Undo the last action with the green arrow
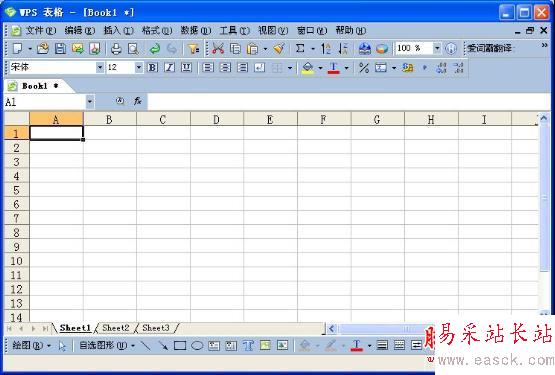The width and height of the screenshot is (555, 375). point(155,49)
